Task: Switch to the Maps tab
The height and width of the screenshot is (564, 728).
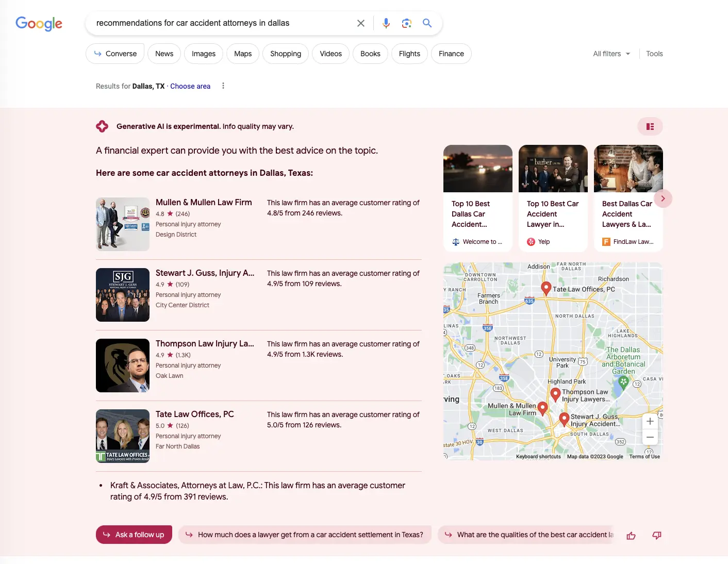Action: tap(243, 54)
